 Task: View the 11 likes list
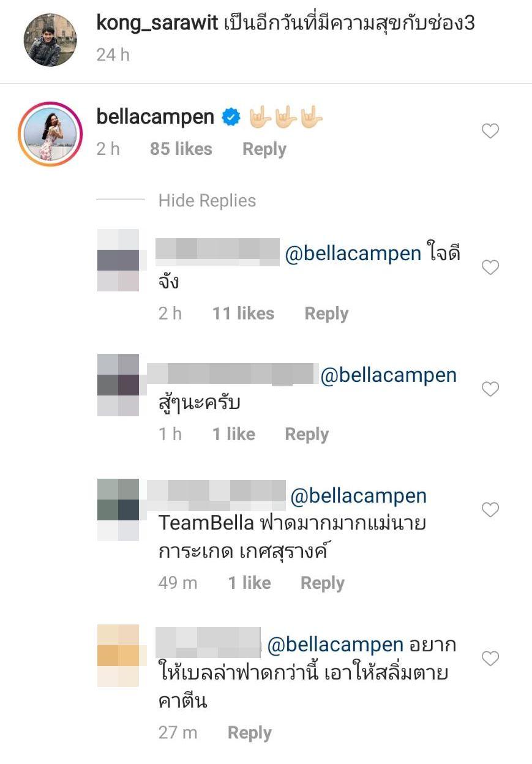pyautogui.click(x=243, y=314)
